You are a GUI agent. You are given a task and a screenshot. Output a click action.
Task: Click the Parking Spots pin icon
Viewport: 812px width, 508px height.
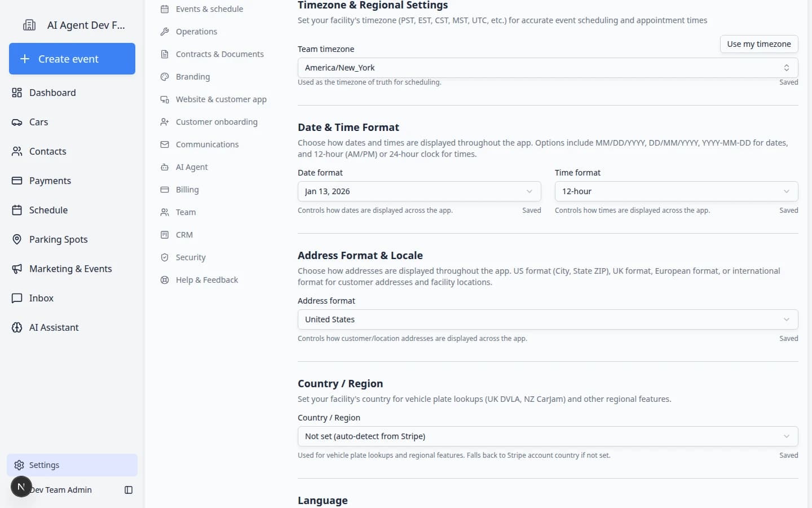pos(17,239)
